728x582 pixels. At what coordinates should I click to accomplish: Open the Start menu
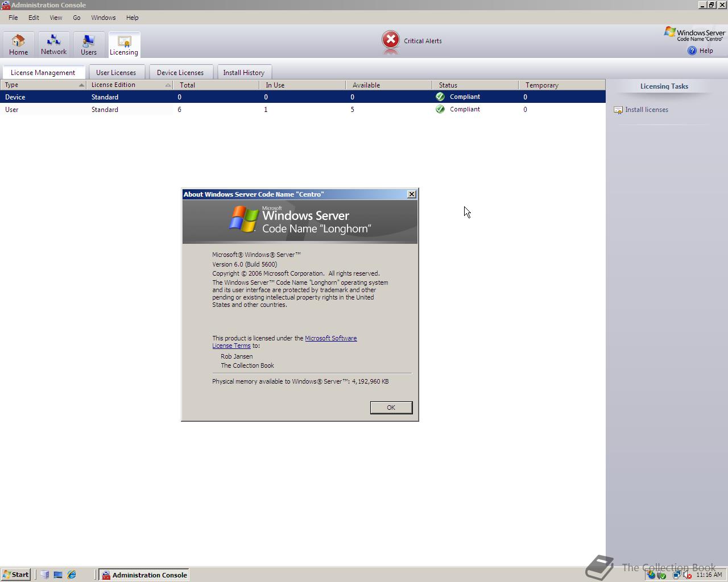(x=15, y=575)
